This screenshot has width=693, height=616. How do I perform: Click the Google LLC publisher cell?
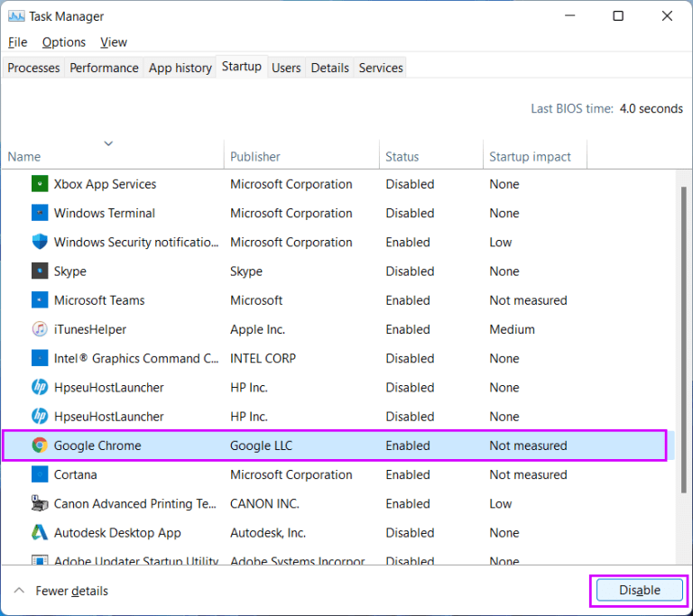261,446
